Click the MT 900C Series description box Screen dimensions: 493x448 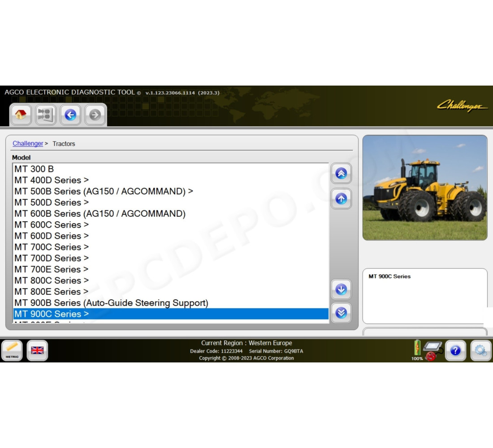click(425, 296)
